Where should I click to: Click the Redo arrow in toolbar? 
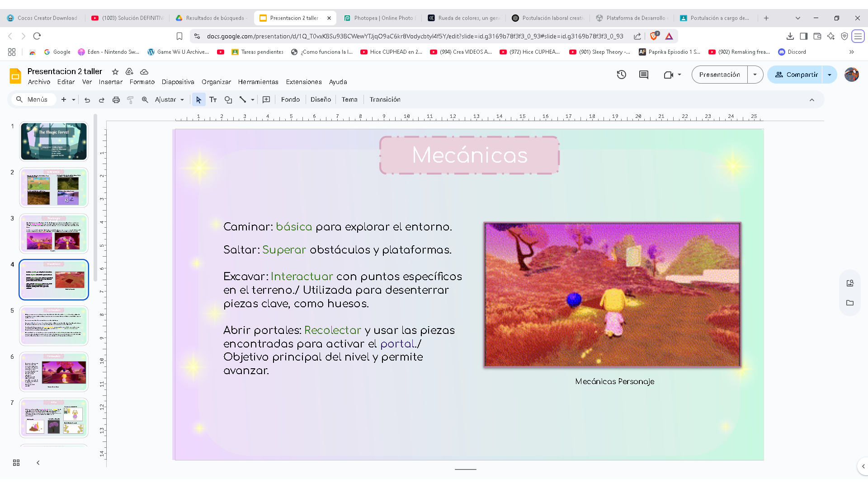pyautogui.click(x=102, y=100)
